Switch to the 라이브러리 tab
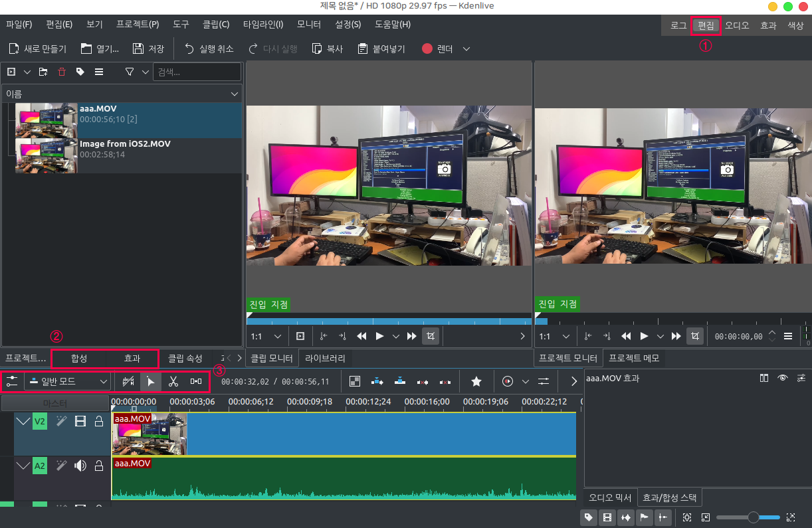Screen dimensions: 812x528 [325, 358]
